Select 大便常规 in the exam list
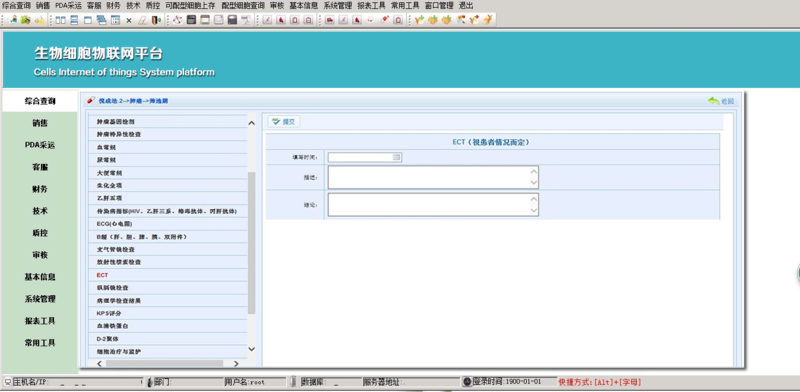This screenshot has height=392, width=800. (168, 173)
